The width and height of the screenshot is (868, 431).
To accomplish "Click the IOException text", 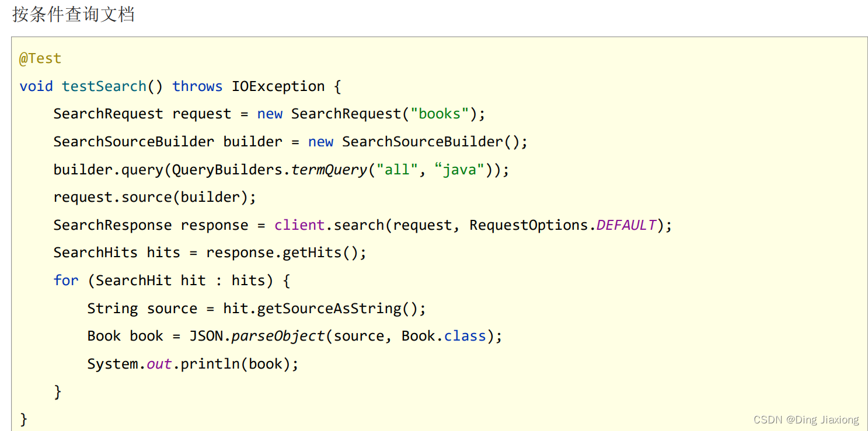I will [x=278, y=86].
